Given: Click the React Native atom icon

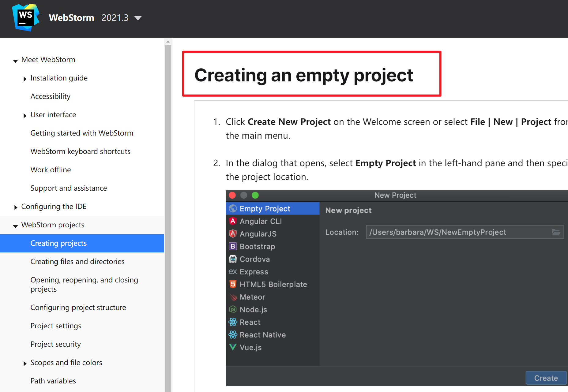Looking at the screenshot, I should [x=233, y=334].
